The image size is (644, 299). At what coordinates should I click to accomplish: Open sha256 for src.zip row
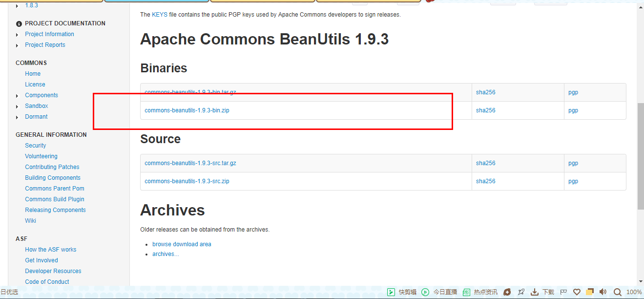tap(486, 181)
